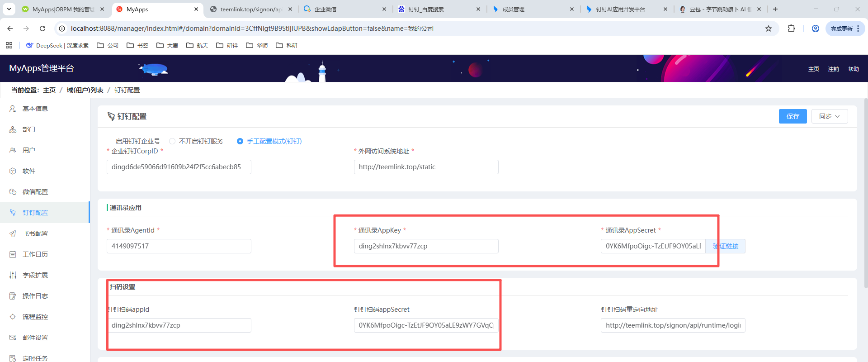This screenshot has height=362, width=868.
Task: Click the 工作日历 calendar icon in sidebar
Action: (x=13, y=254)
